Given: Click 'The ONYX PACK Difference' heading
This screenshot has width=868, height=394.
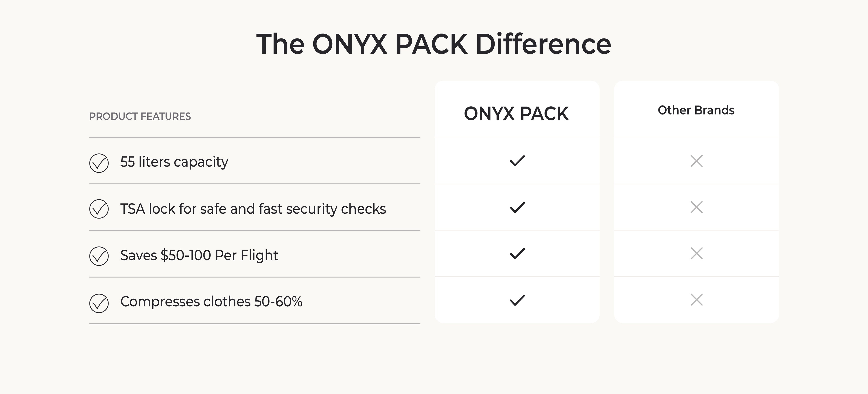Looking at the screenshot, I should (434, 44).
